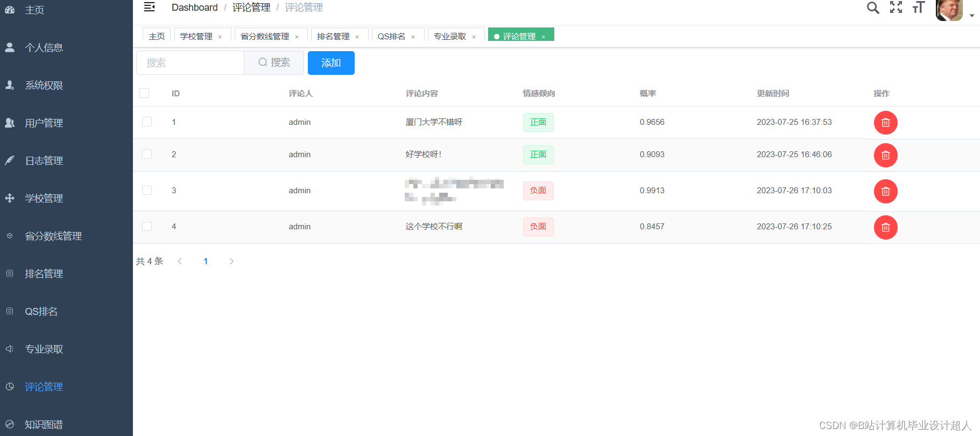Open 用户管理 in the sidebar
980x436 pixels.
66,123
